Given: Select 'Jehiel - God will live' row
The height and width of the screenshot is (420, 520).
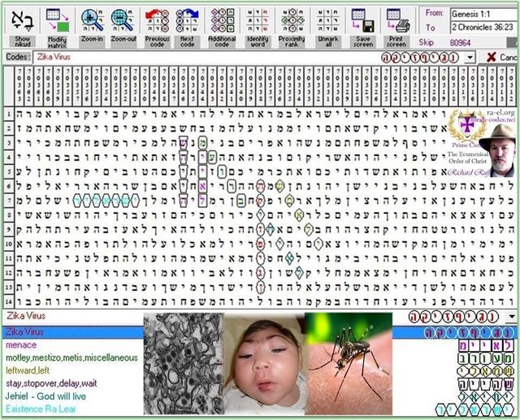Looking at the screenshot, I should [x=45, y=396].
